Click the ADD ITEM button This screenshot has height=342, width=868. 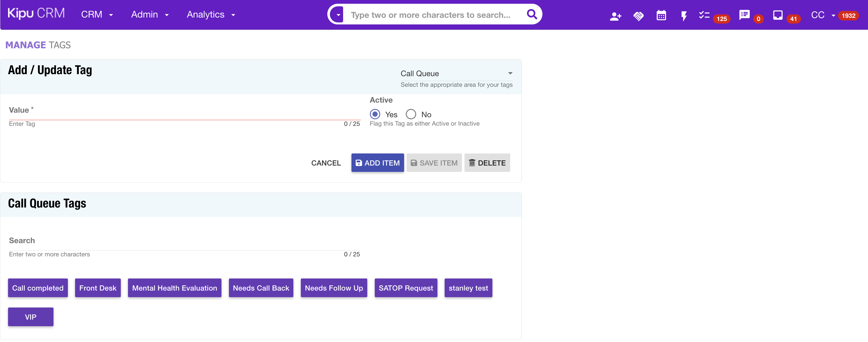click(377, 163)
